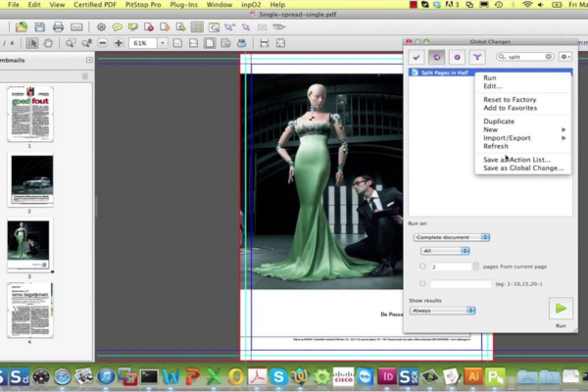Open InDesign from the dock

coord(387,376)
